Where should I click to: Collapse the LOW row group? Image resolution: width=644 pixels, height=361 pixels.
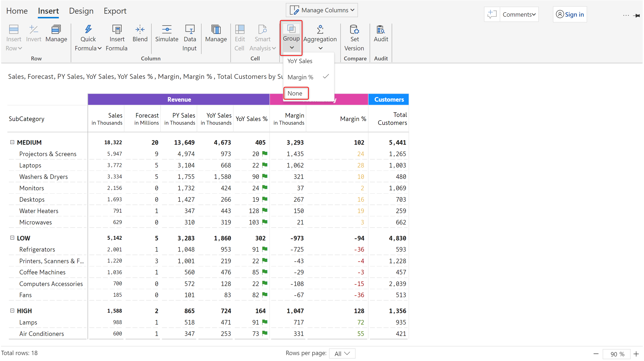12,238
